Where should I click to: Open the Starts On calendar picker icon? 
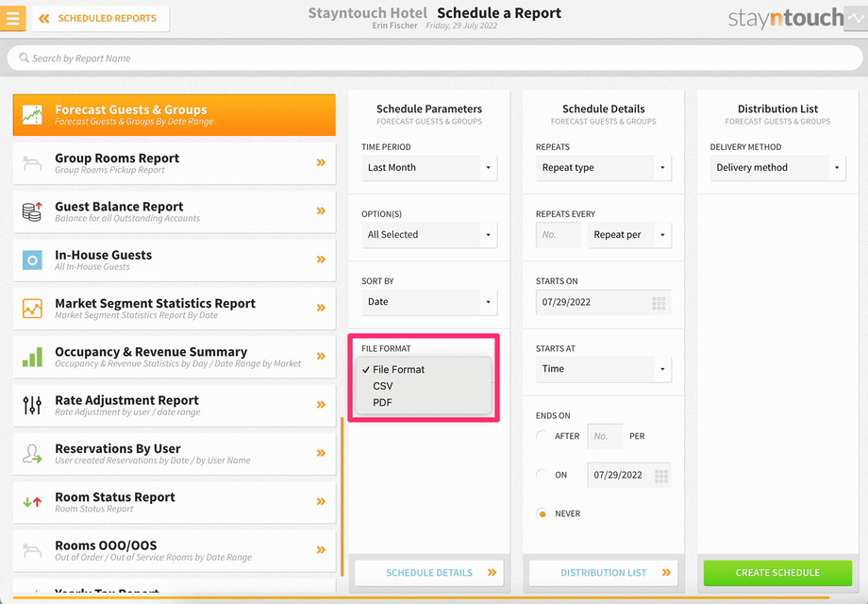[x=659, y=303]
